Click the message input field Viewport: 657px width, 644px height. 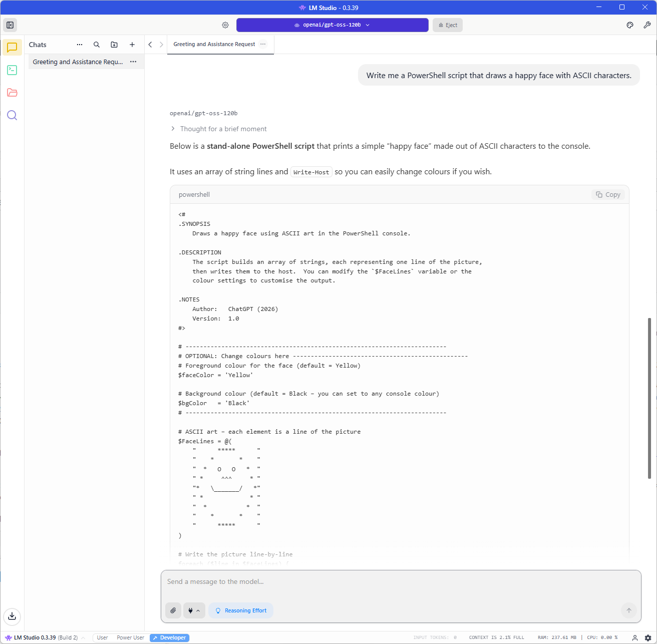pos(401,582)
